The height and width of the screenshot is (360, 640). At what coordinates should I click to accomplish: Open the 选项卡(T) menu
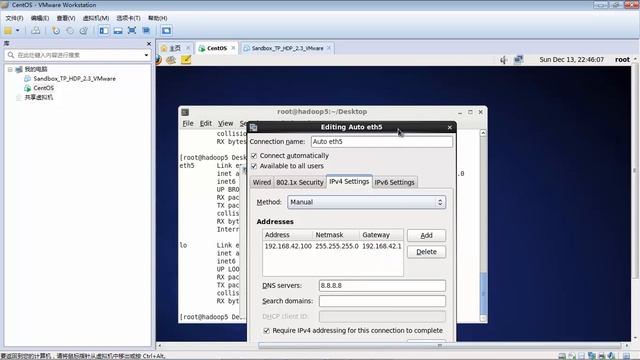coord(128,18)
